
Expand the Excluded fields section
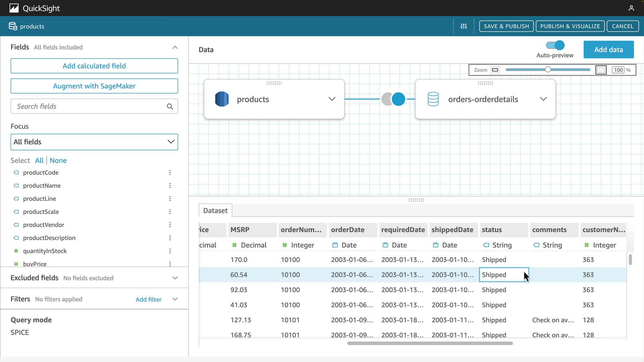[x=175, y=278]
